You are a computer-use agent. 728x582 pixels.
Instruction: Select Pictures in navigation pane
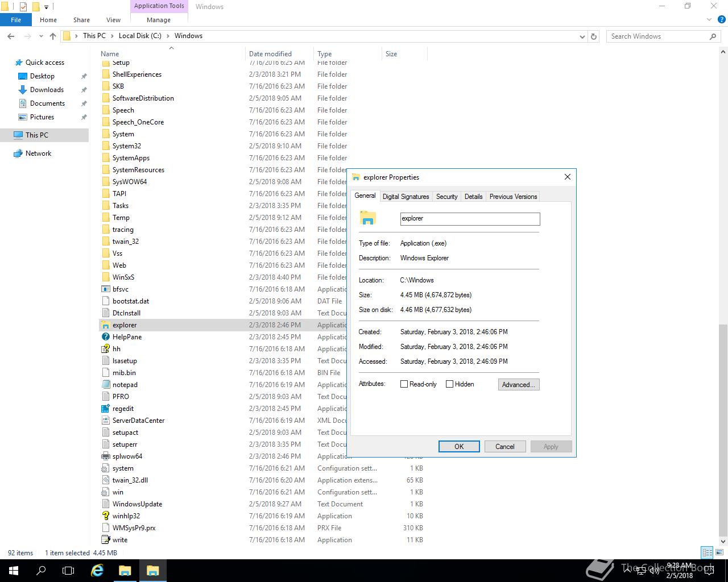click(x=42, y=117)
